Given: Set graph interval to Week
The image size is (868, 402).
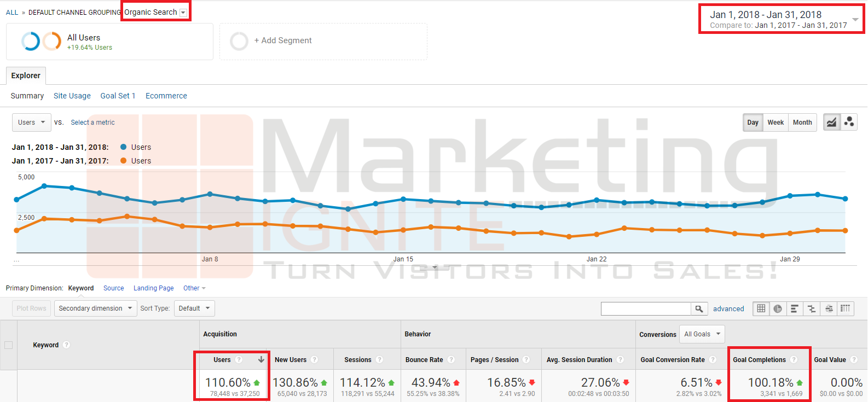Looking at the screenshot, I should (775, 123).
